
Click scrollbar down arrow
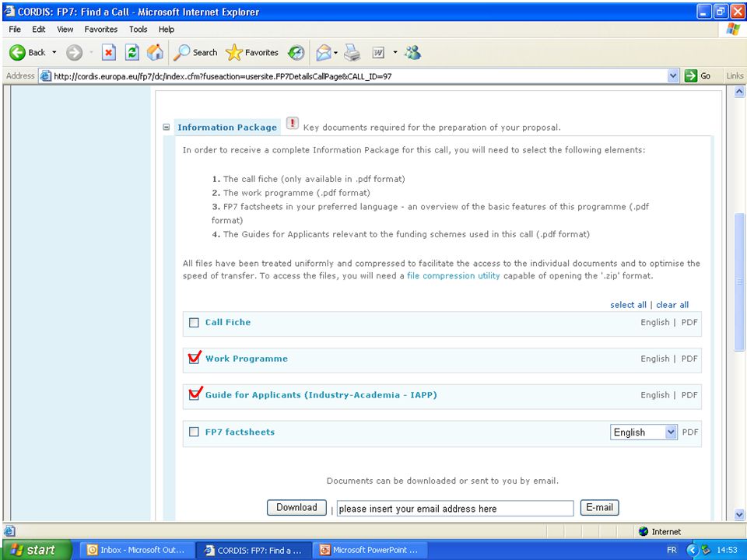tap(739, 514)
